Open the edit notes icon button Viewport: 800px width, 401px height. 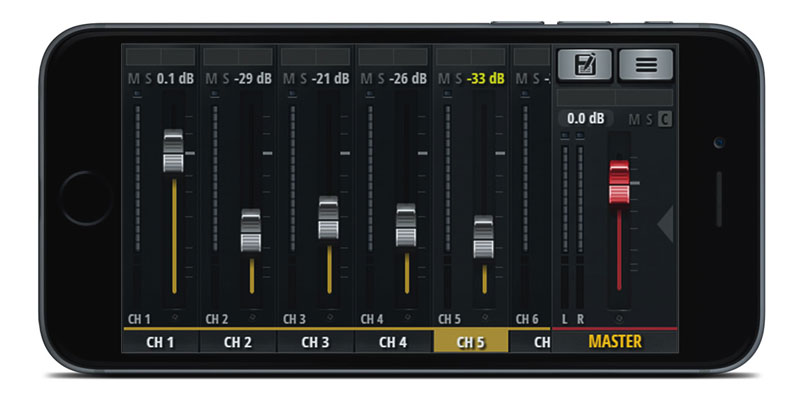pos(585,65)
